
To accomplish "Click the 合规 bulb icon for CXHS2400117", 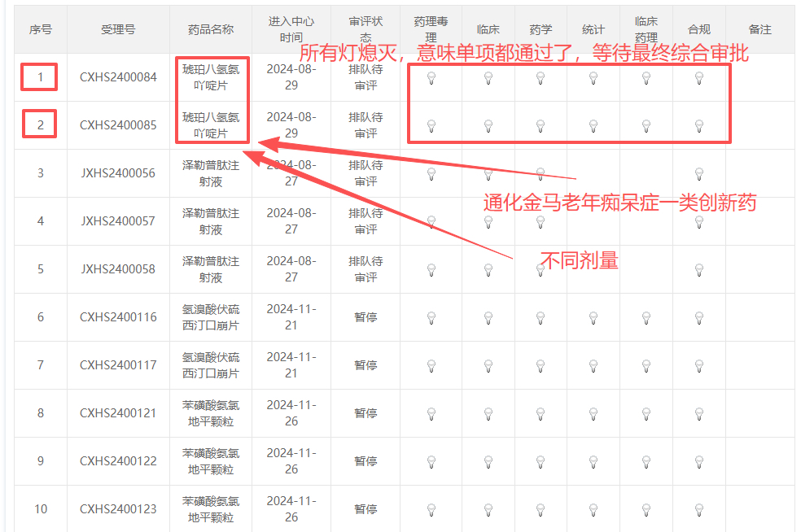I will click(699, 366).
